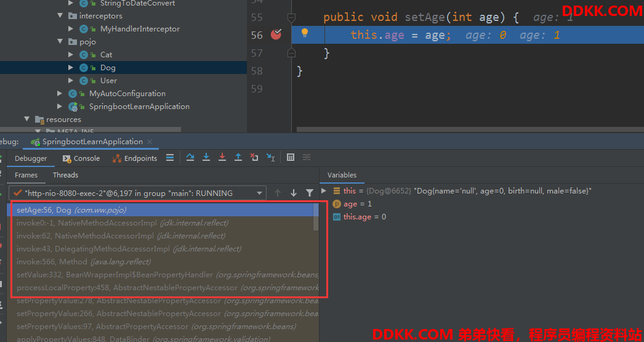
Task: Click the Step Out icon
Action: 238,158
